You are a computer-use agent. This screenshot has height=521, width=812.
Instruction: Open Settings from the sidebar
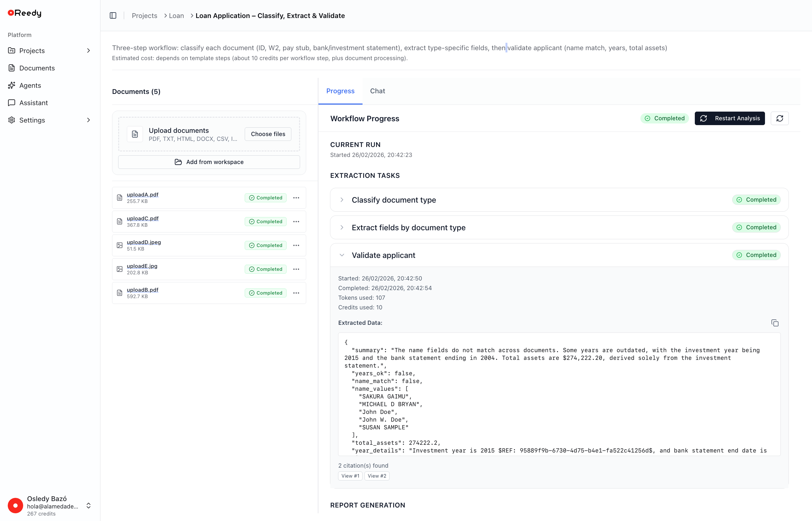(32, 120)
